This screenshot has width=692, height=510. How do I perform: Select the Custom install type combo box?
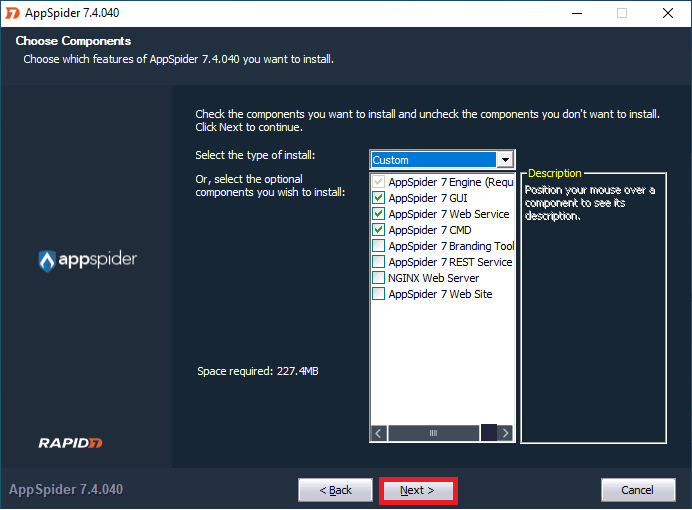[x=433, y=160]
